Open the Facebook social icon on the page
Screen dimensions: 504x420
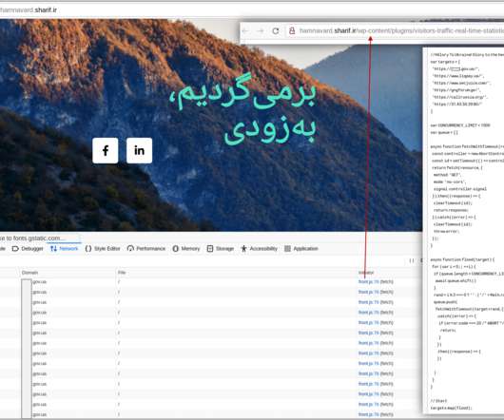tap(106, 150)
